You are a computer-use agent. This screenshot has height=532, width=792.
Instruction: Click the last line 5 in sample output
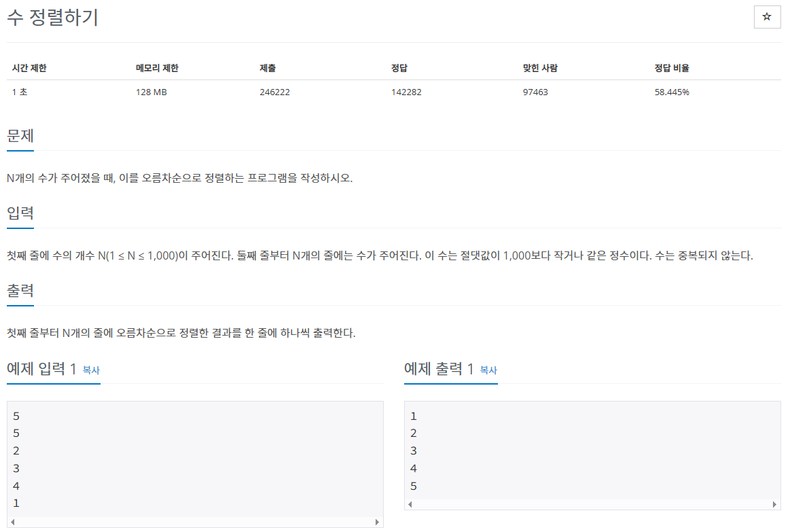click(414, 486)
